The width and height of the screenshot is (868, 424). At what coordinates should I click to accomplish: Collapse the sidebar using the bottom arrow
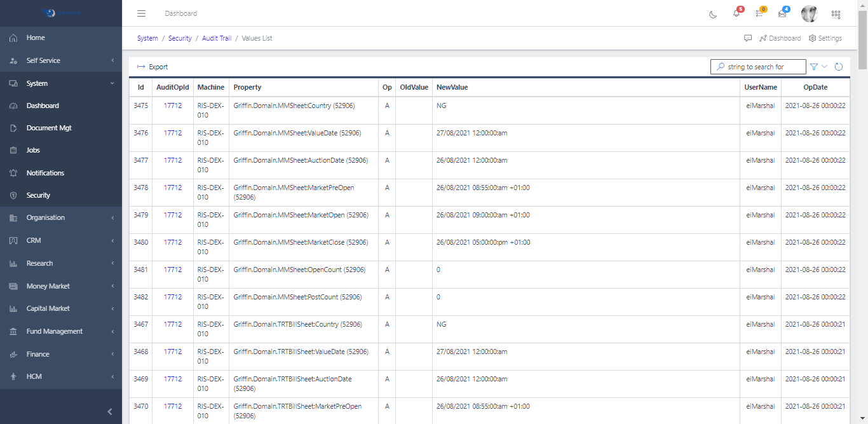(109, 411)
